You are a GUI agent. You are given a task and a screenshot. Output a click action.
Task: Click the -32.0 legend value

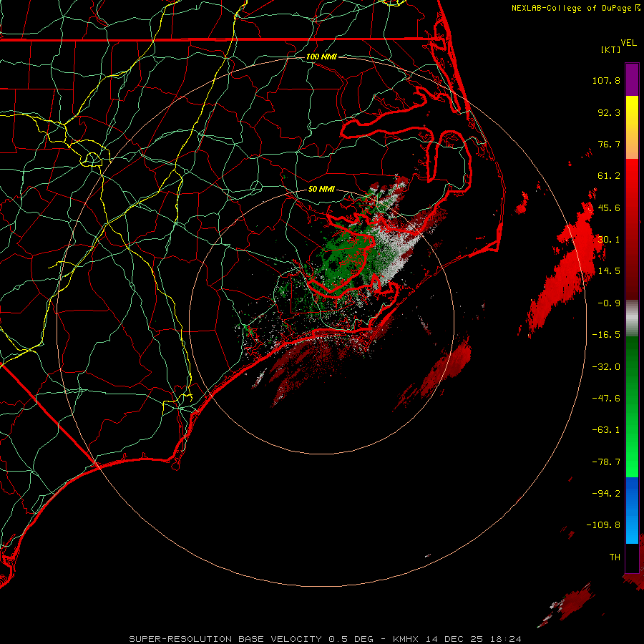[x=606, y=367]
